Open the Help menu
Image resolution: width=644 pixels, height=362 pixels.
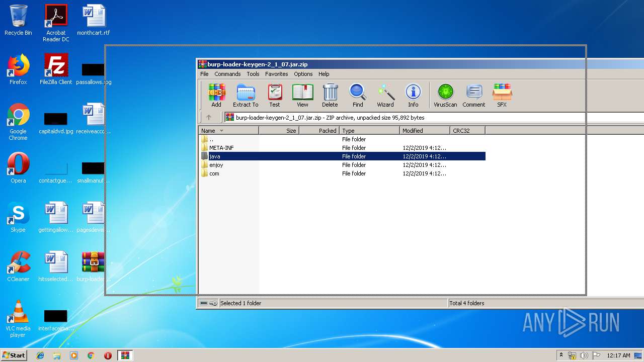point(324,74)
